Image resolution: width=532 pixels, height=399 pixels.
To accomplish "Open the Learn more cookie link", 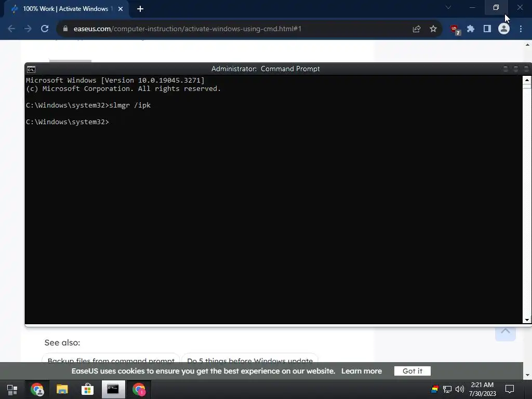I will [362, 371].
